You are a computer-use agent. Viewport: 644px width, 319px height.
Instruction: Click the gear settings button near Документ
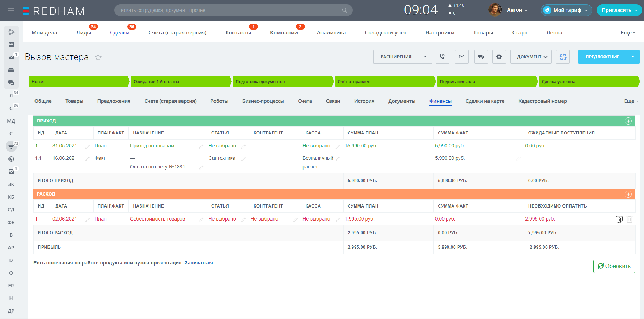(x=499, y=57)
